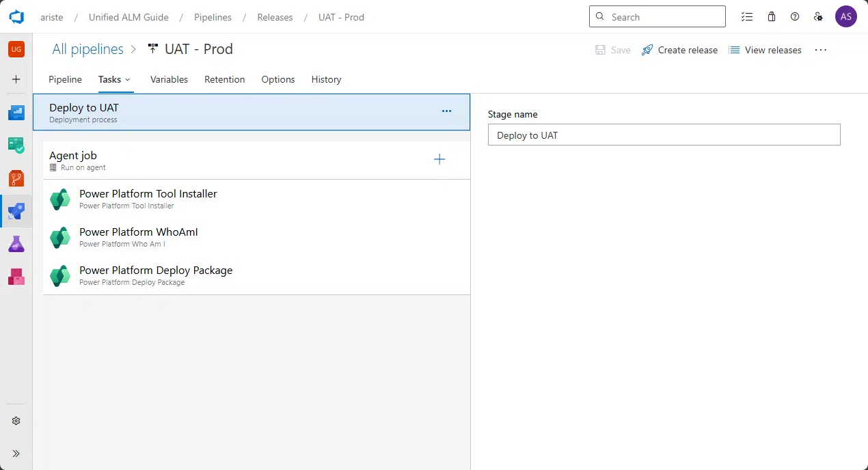The width and height of the screenshot is (868, 470).
Task: Click the Create release button
Action: (x=679, y=50)
